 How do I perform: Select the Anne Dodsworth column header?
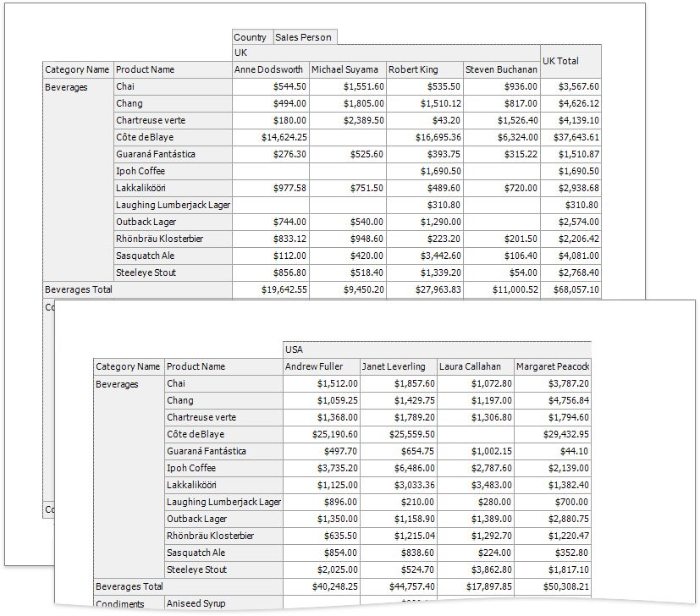click(269, 70)
